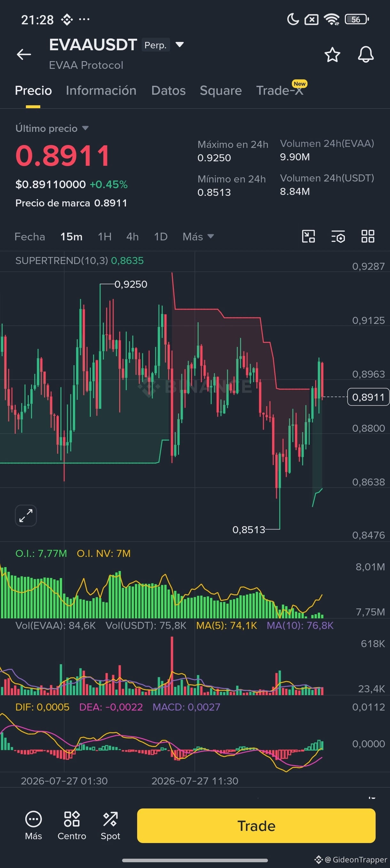390x868 pixels.
Task: Select the 1H timeframe
Action: coord(105,237)
